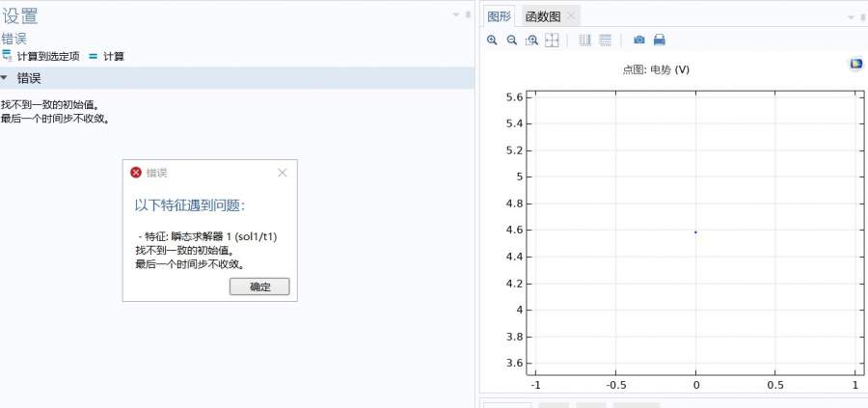Click the x-axis label 0.5

pyautogui.click(x=775, y=385)
